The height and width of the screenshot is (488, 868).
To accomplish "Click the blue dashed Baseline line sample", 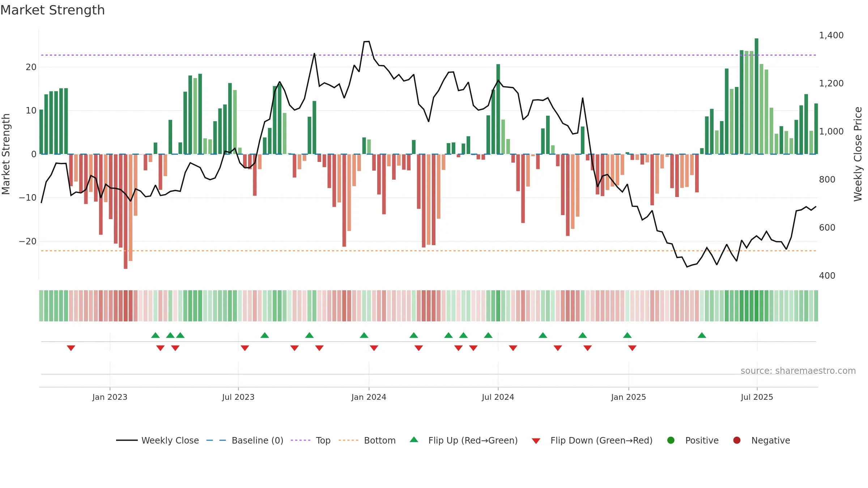I will point(216,440).
